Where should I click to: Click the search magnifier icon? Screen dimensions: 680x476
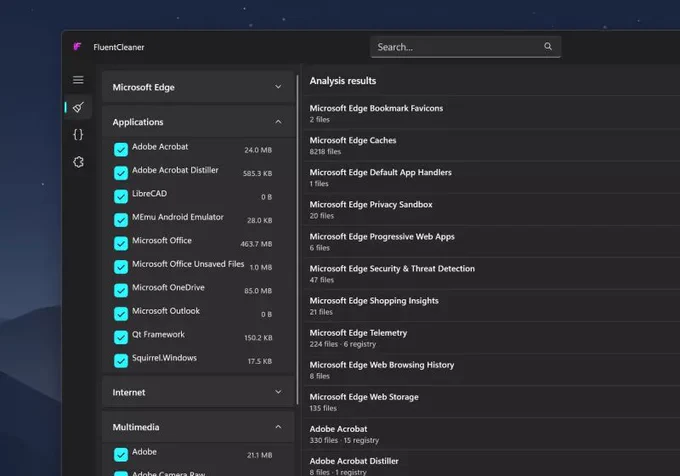pyautogui.click(x=548, y=46)
